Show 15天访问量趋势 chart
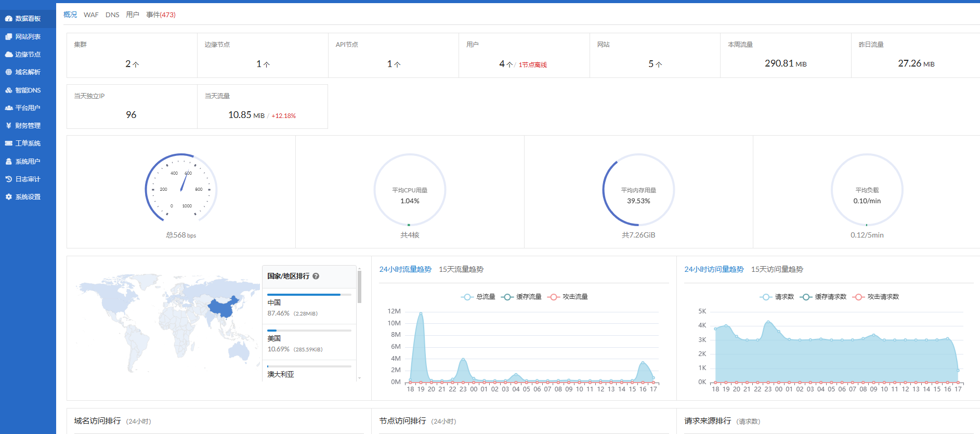980x434 pixels. coord(777,269)
